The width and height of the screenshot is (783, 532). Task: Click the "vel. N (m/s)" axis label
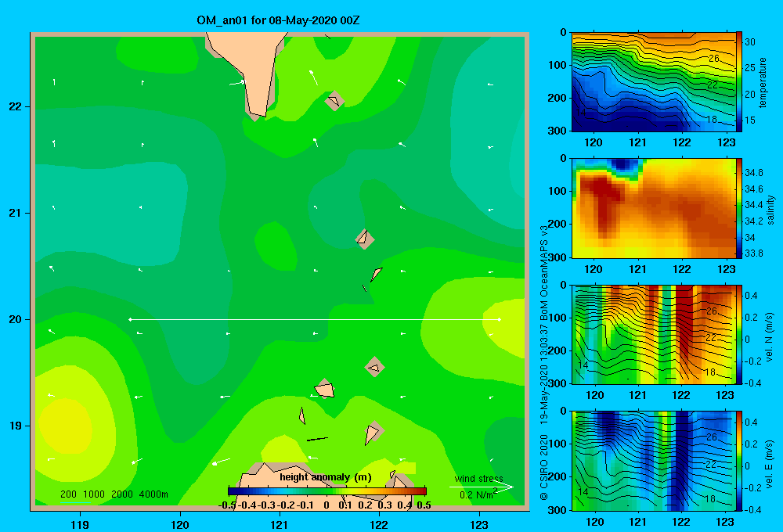click(x=769, y=337)
